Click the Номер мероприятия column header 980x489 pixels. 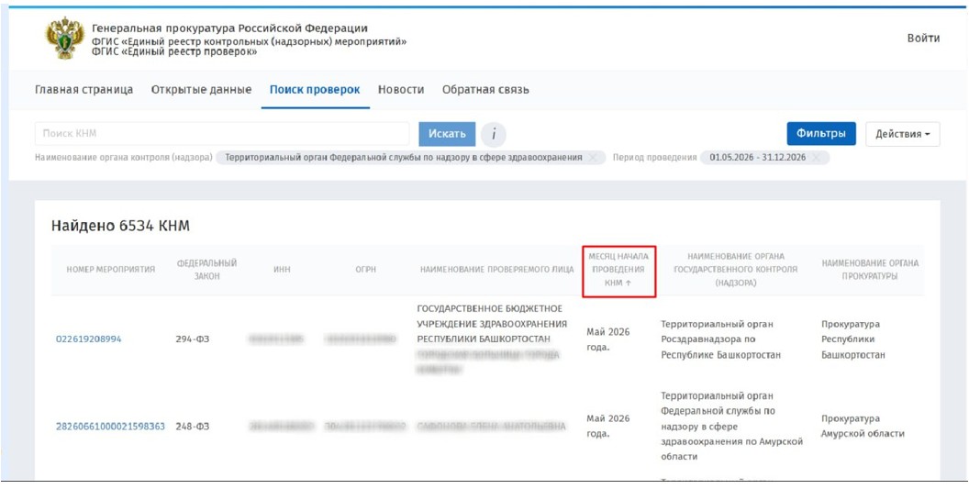(111, 269)
